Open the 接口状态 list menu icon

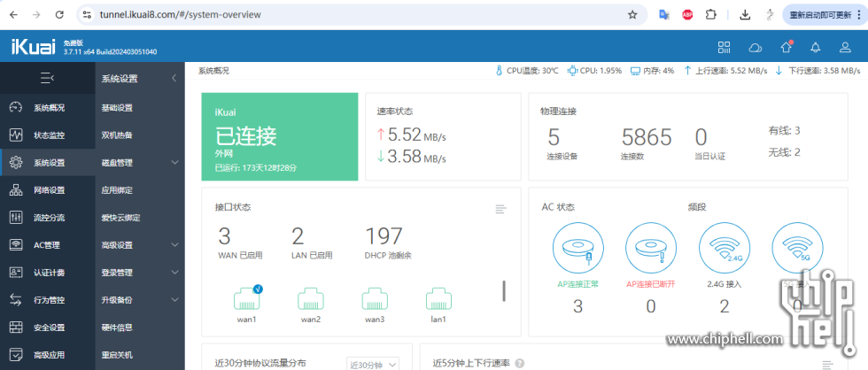500,209
